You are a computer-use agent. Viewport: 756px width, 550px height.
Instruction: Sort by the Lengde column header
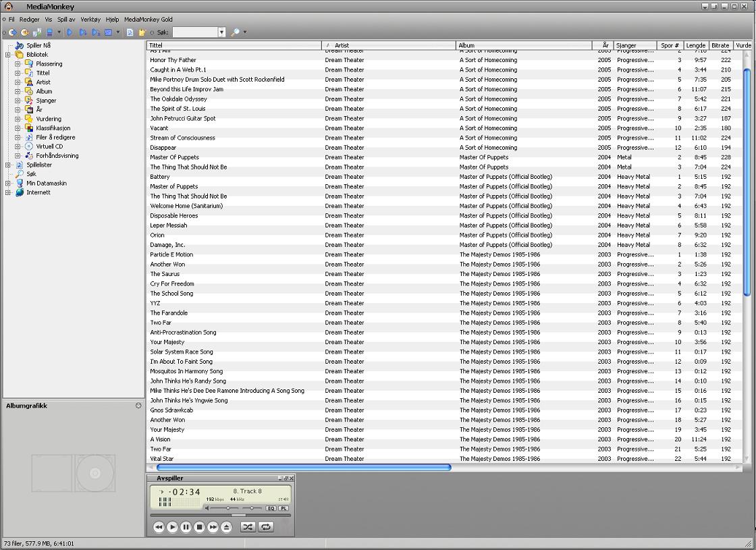[x=696, y=45]
